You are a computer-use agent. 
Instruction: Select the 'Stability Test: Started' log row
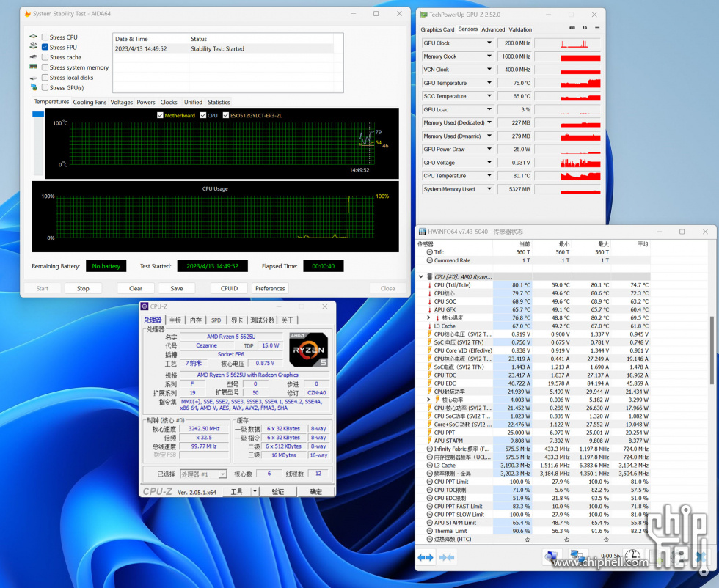click(223, 48)
